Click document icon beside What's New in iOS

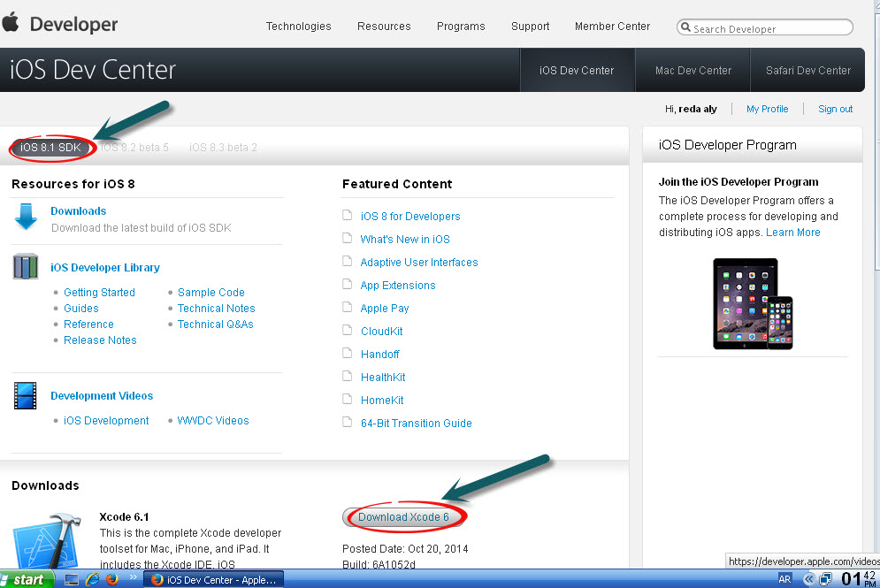(348, 239)
